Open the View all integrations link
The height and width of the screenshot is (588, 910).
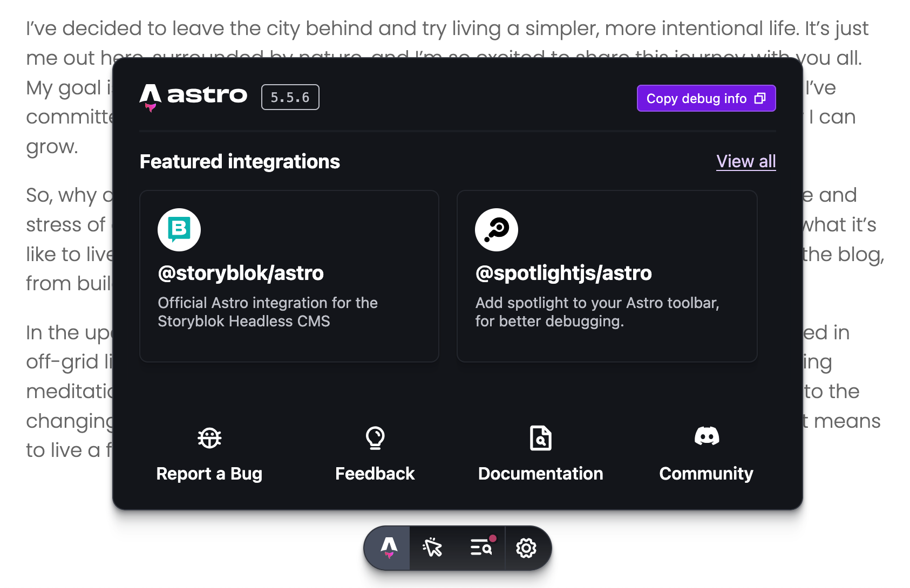point(746,161)
